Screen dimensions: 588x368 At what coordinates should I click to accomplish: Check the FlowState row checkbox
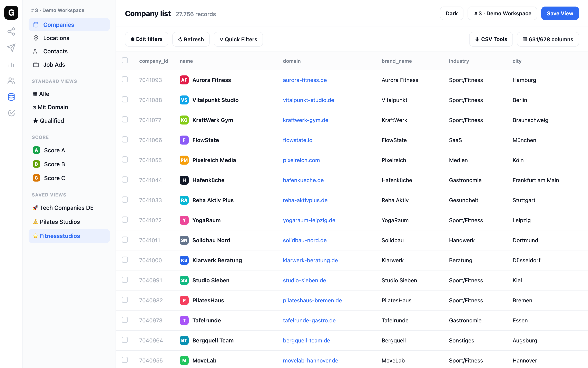(x=125, y=139)
